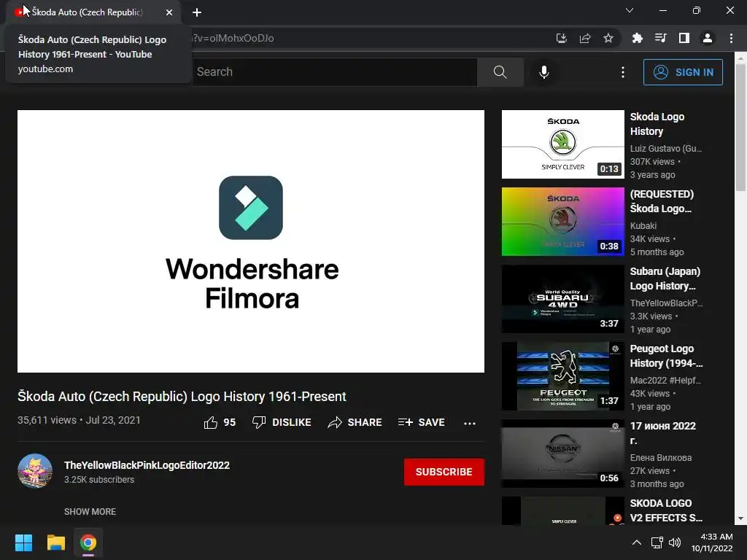
Task: Open Peugeot Logo History thumbnail
Action: (562, 376)
